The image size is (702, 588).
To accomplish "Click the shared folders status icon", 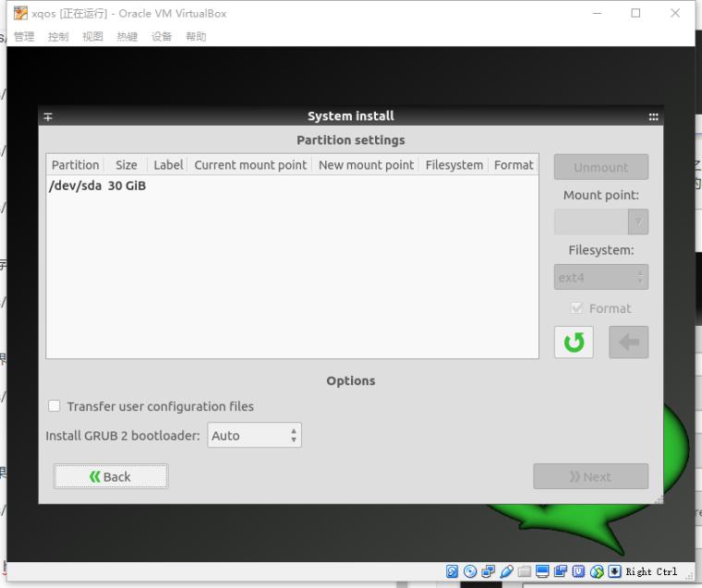I will 525,571.
